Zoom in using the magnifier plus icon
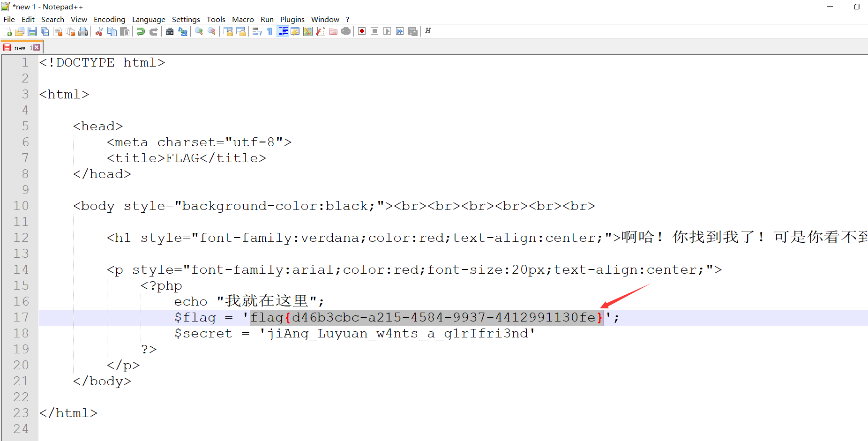The width and height of the screenshot is (868, 441). tap(199, 31)
